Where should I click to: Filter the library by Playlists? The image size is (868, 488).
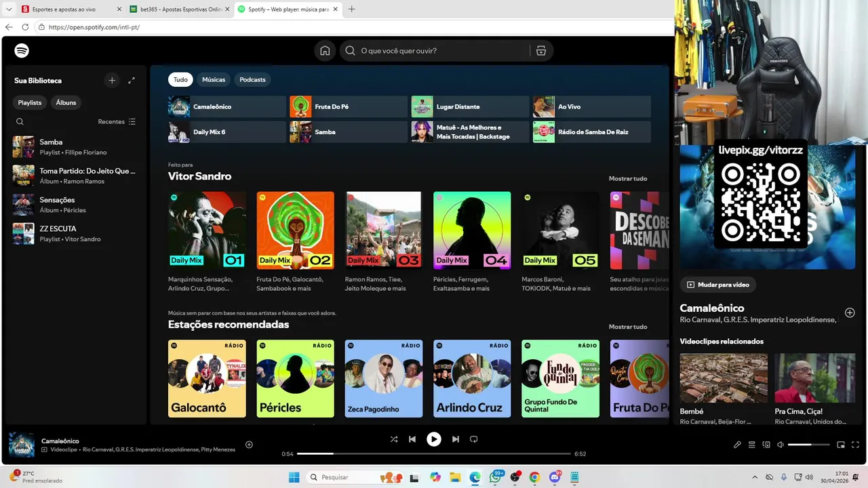(x=30, y=102)
